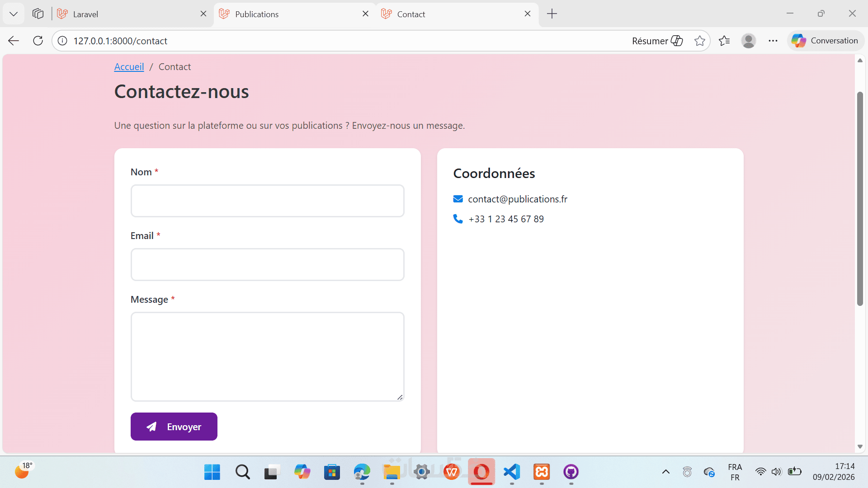The height and width of the screenshot is (488, 868).
Task: Expand the tab search dropdown chevron
Action: pos(14,14)
